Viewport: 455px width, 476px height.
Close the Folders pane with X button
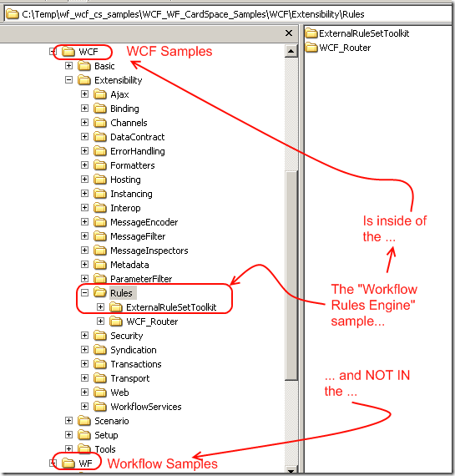289,33
